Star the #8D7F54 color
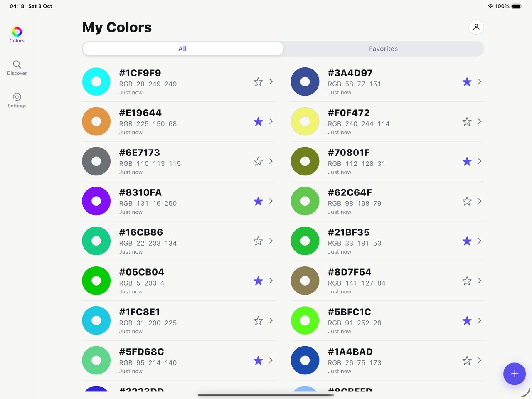Viewport: 532px width, 399px height. coord(467,281)
